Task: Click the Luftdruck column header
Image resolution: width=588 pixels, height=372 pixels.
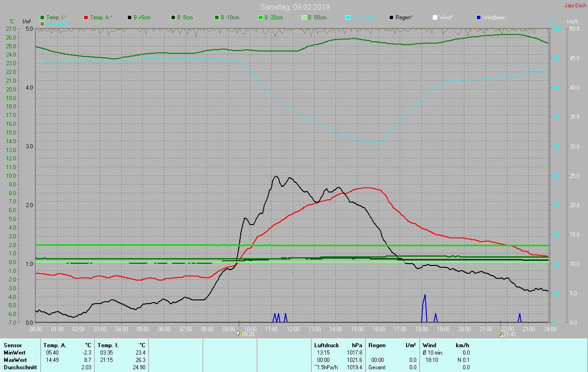Action: (x=327, y=345)
